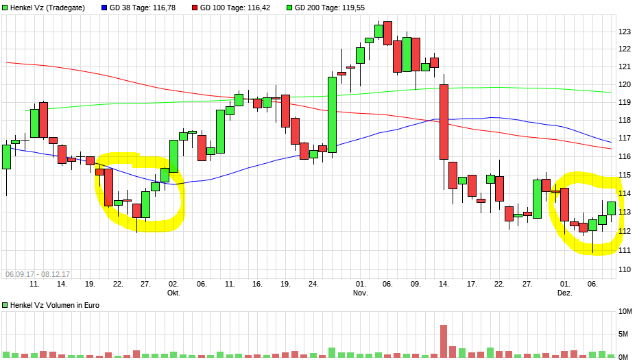Image resolution: width=637 pixels, height=364 pixels.
Task: Click the price axis label 113
Action: point(625,212)
